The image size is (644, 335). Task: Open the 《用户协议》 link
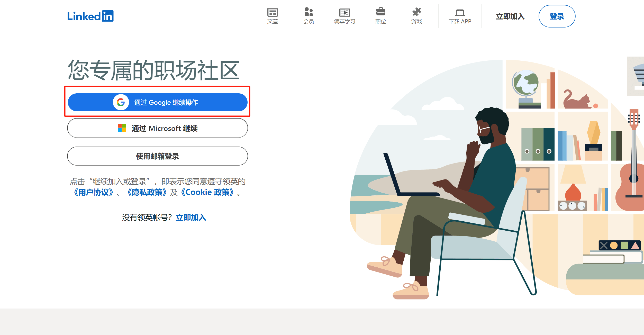pos(93,192)
